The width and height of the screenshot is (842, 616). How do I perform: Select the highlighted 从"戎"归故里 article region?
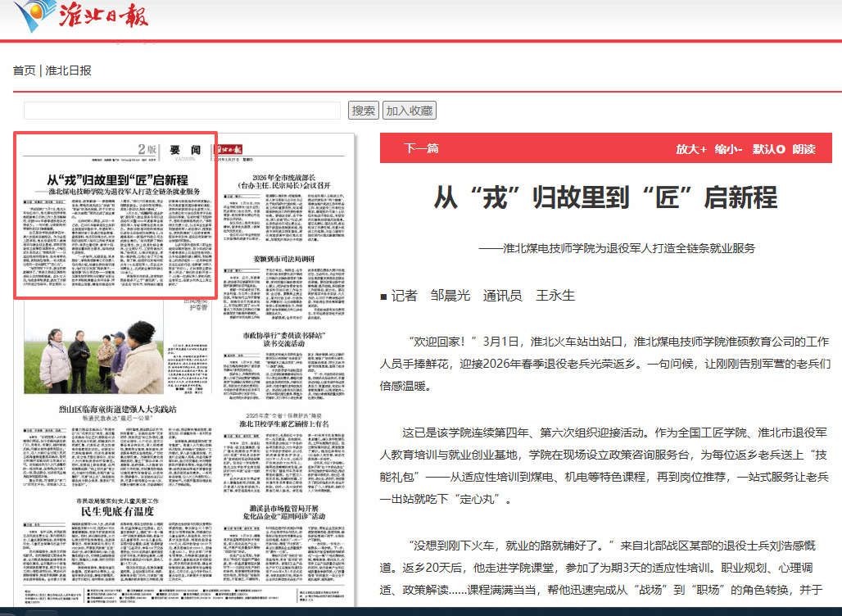116,215
